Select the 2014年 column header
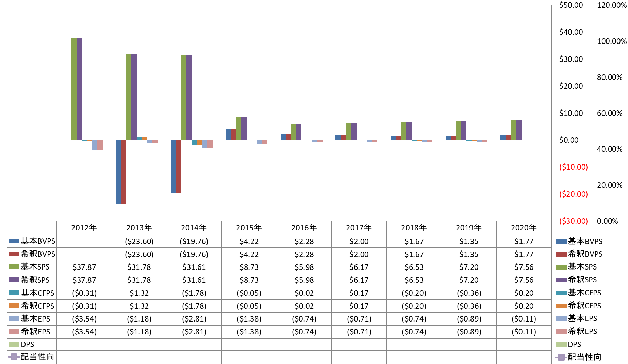This screenshot has width=628, height=364. click(x=194, y=228)
